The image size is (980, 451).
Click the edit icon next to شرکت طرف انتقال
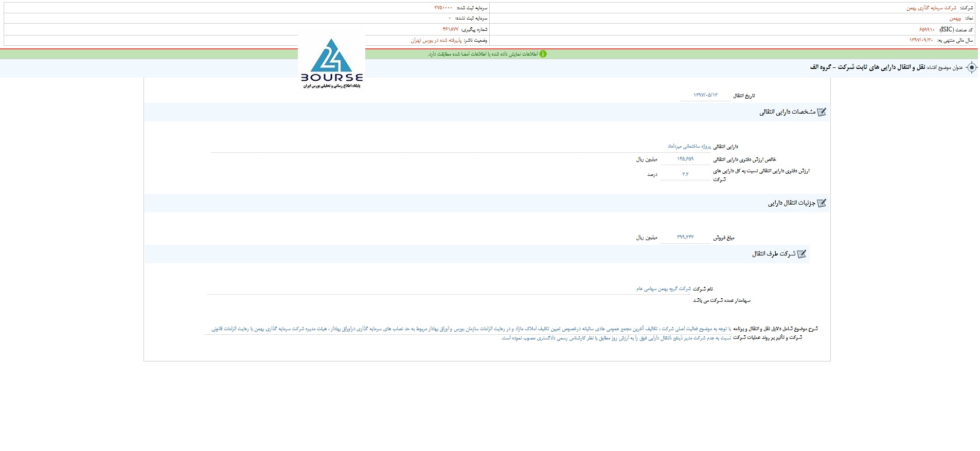click(x=801, y=254)
